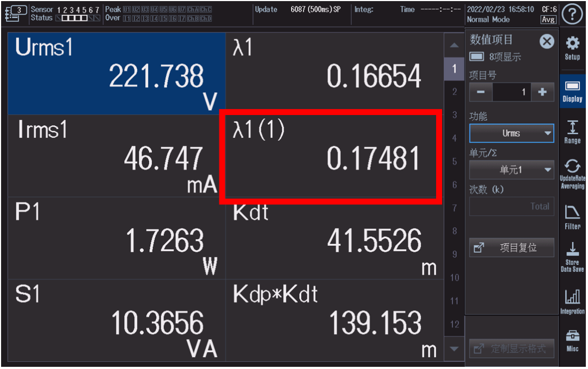This screenshot has height=369, width=588.
Task: Select page 7 in page list
Action: click(x=454, y=208)
